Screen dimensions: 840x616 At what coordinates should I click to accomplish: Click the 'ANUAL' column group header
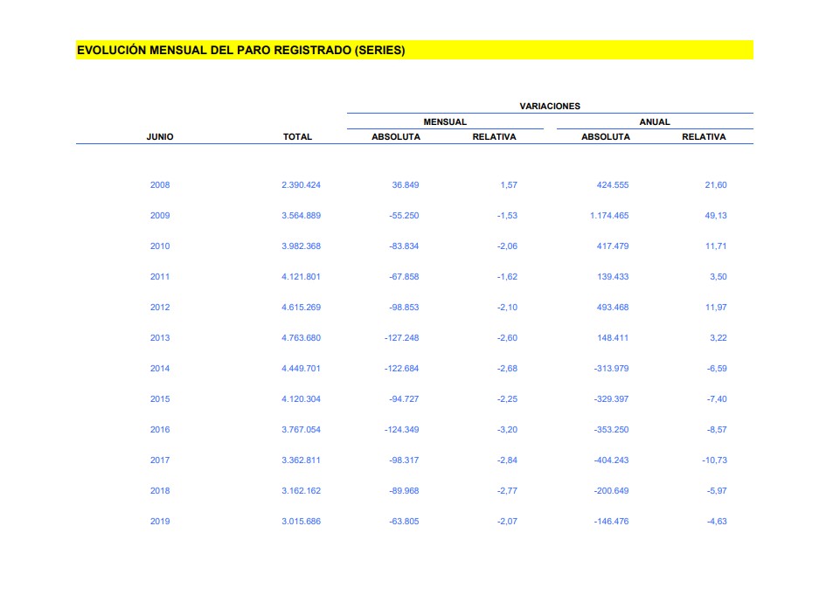654,122
